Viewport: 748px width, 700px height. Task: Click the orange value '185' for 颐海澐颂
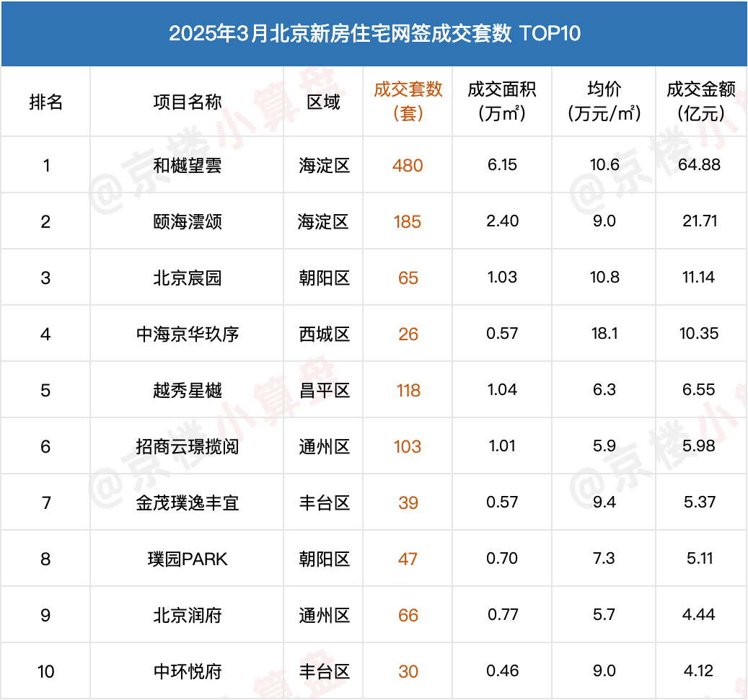(408, 222)
